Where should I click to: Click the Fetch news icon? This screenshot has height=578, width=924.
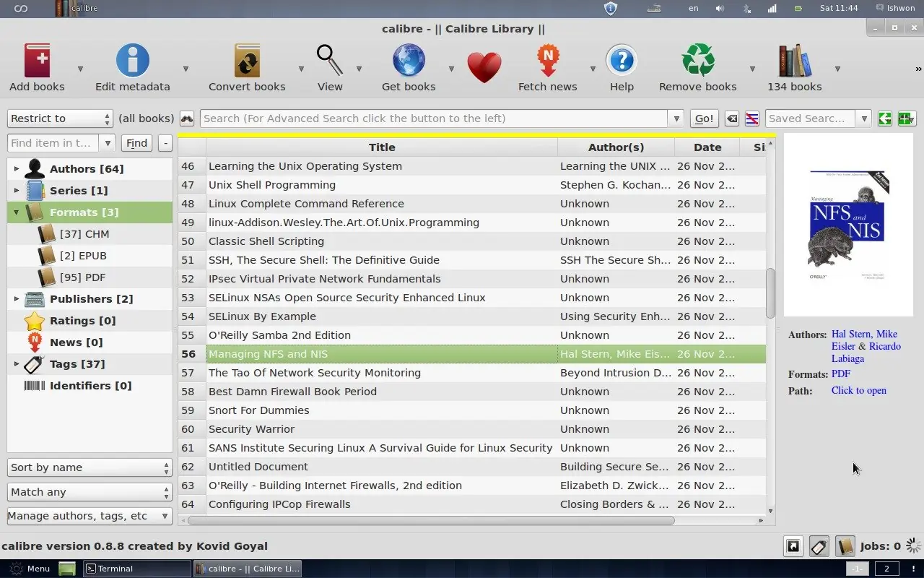click(548, 60)
